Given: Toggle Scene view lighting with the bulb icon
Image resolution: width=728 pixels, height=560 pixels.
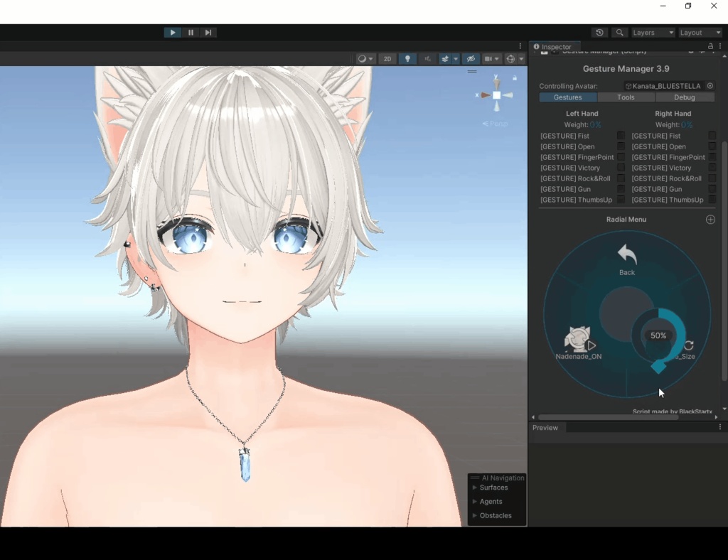Looking at the screenshot, I should tap(407, 58).
